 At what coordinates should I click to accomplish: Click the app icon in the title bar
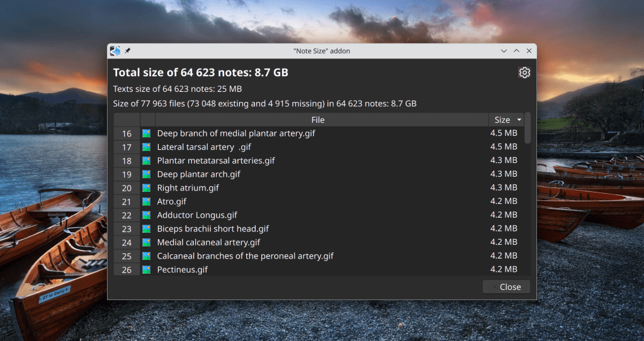(115, 51)
